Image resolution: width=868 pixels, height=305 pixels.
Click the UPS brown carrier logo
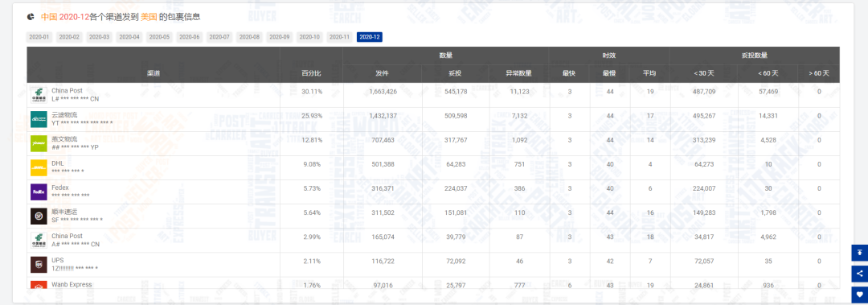pos(39,265)
